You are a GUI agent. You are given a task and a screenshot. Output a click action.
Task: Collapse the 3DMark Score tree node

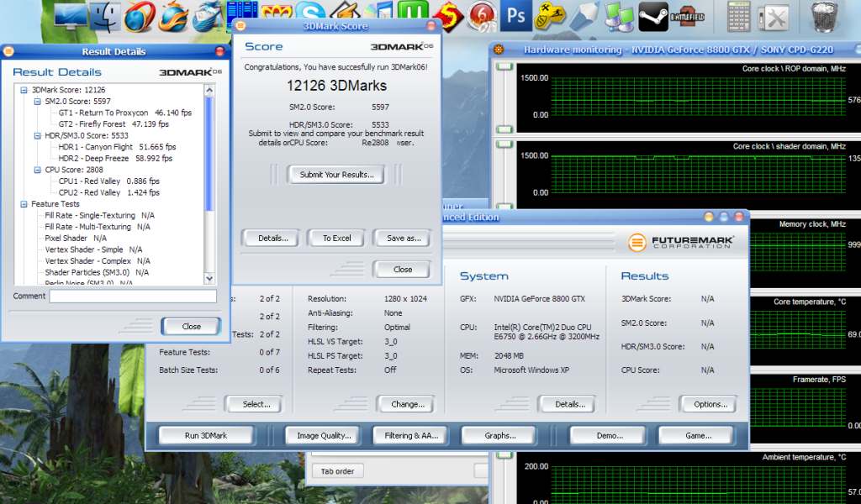pyautogui.click(x=24, y=90)
